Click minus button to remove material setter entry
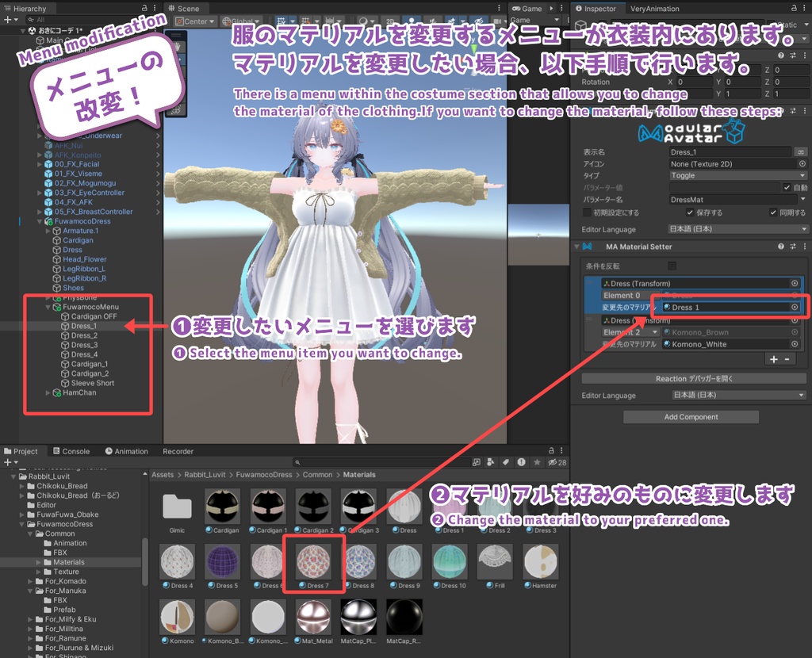 pyautogui.click(x=787, y=359)
